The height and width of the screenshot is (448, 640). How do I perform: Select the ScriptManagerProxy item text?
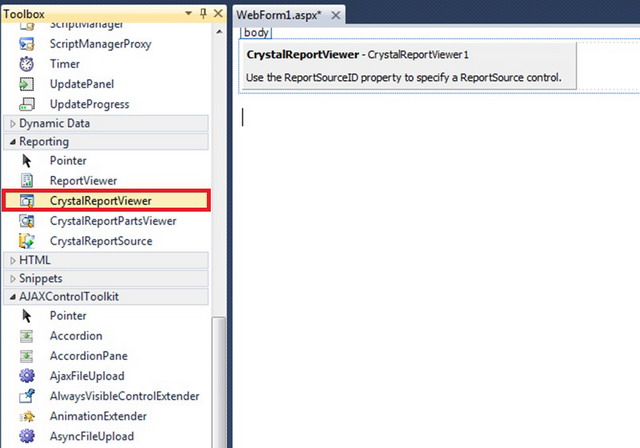[x=100, y=44]
